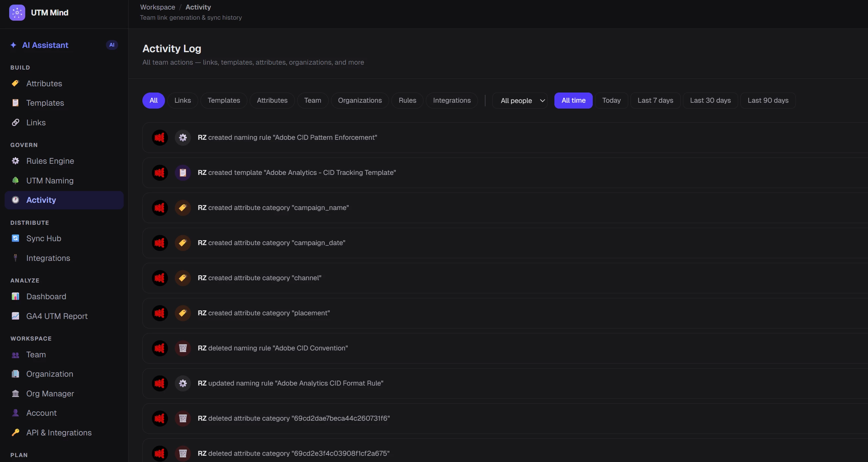Choose the Last 90 days filter

(x=768, y=100)
